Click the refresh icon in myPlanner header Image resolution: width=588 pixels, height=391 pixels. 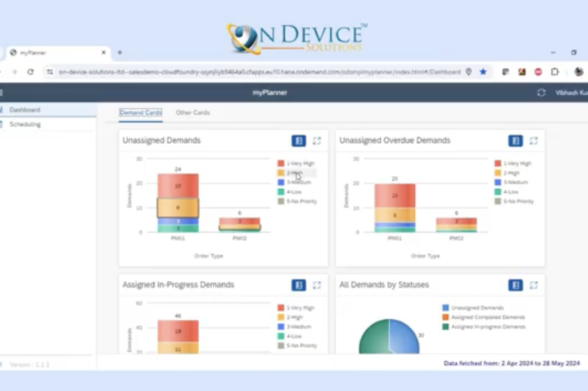[541, 92]
